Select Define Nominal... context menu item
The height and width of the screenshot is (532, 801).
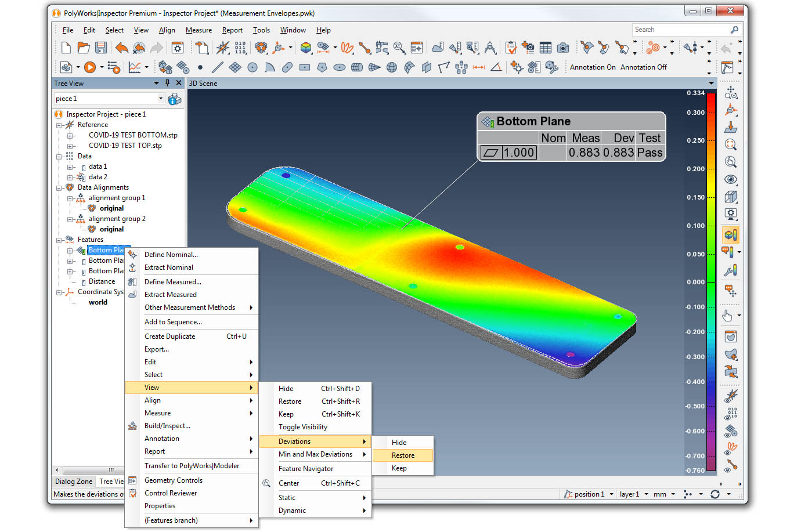(192, 255)
